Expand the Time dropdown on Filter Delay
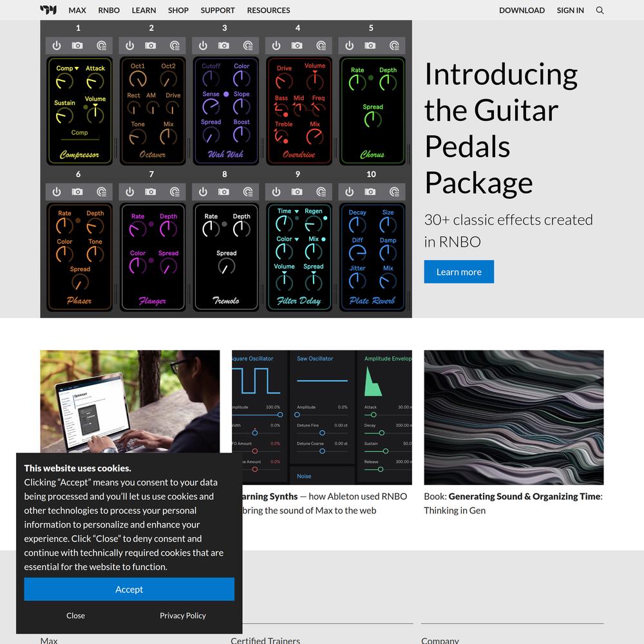 [296, 211]
